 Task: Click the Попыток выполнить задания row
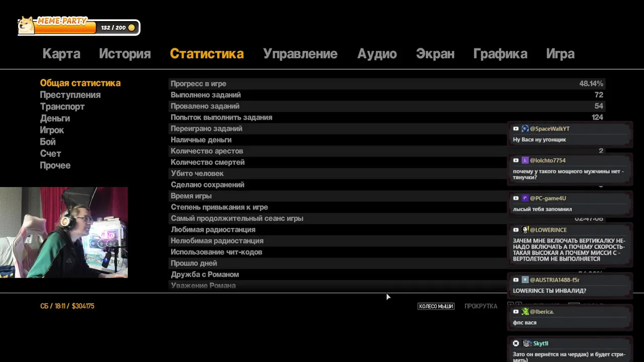[387, 117]
